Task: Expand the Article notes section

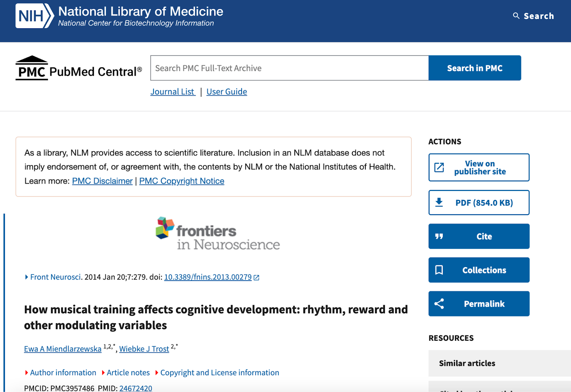Action: click(x=128, y=373)
